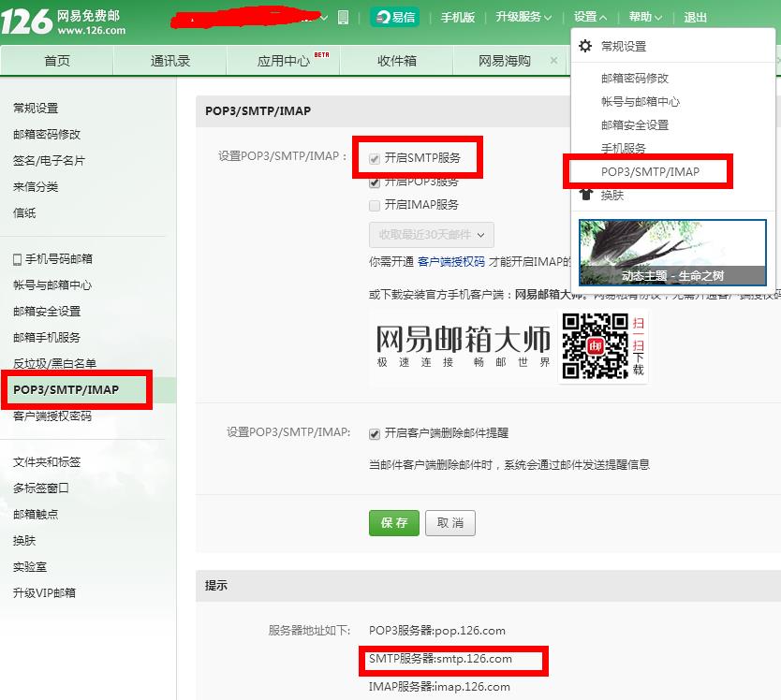Viewport: 781px width, 700px height.
Task: Select 邮箱密码修改 in settings dropdown menu
Action: (x=635, y=79)
